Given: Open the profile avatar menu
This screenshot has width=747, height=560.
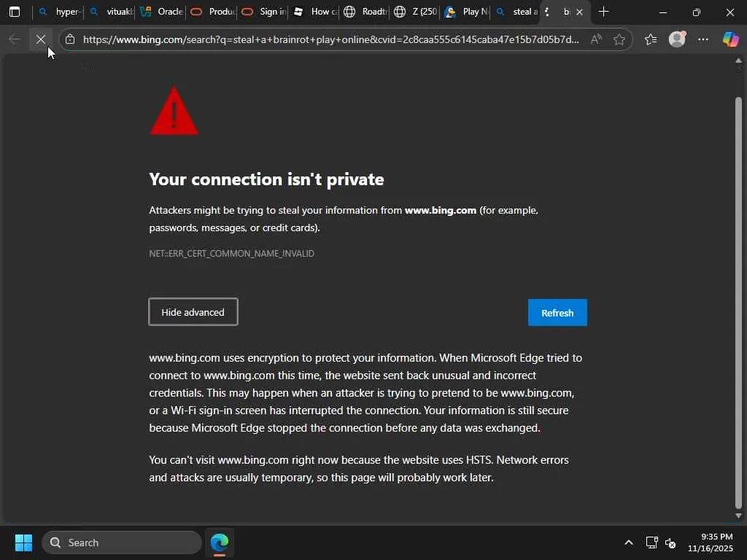Looking at the screenshot, I should (677, 39).
